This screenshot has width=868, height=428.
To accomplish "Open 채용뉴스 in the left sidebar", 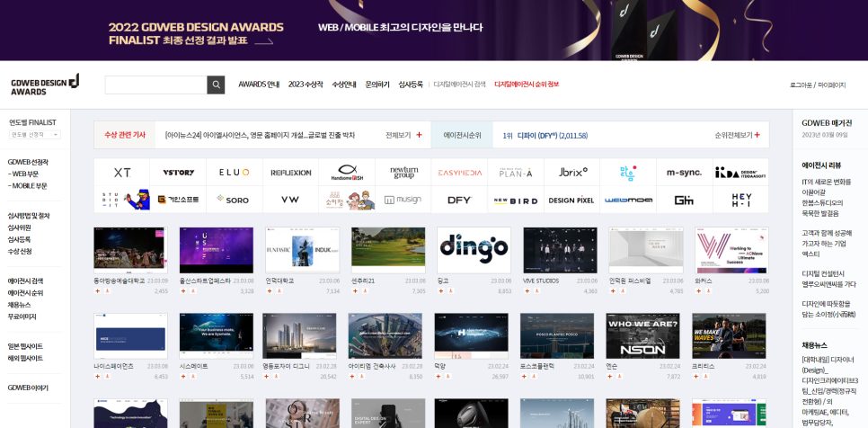I will (x=19, y=305).
